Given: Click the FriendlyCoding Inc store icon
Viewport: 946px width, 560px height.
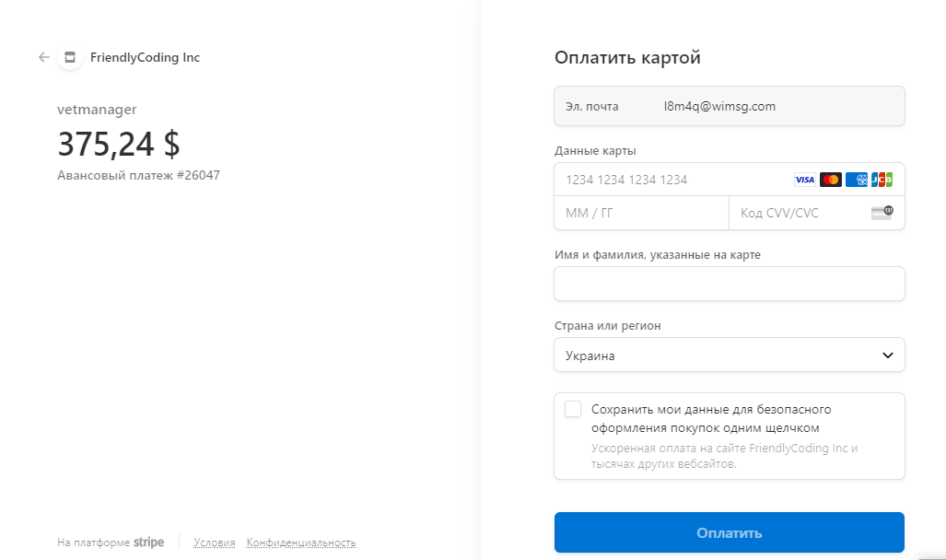Looking at the screenshot, I should 70,57.
